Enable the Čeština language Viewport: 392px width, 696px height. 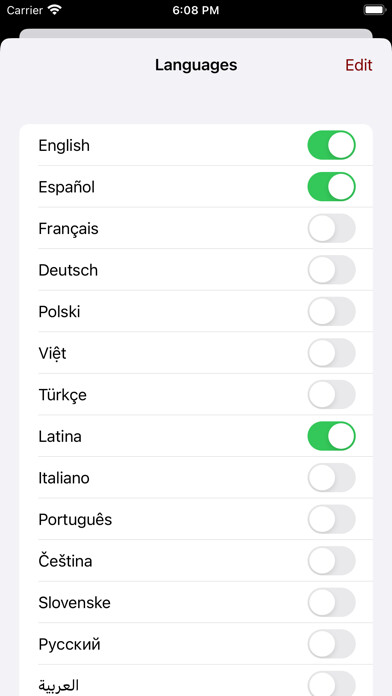332,561
